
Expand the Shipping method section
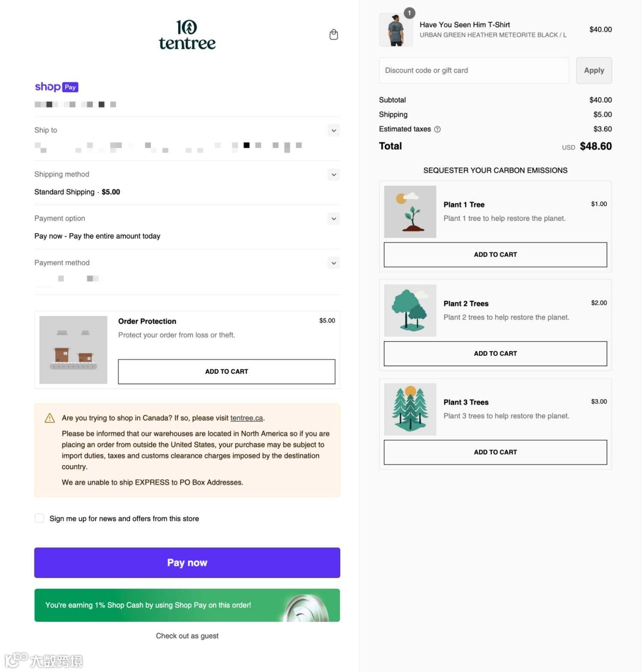click(x=334, y=174)
